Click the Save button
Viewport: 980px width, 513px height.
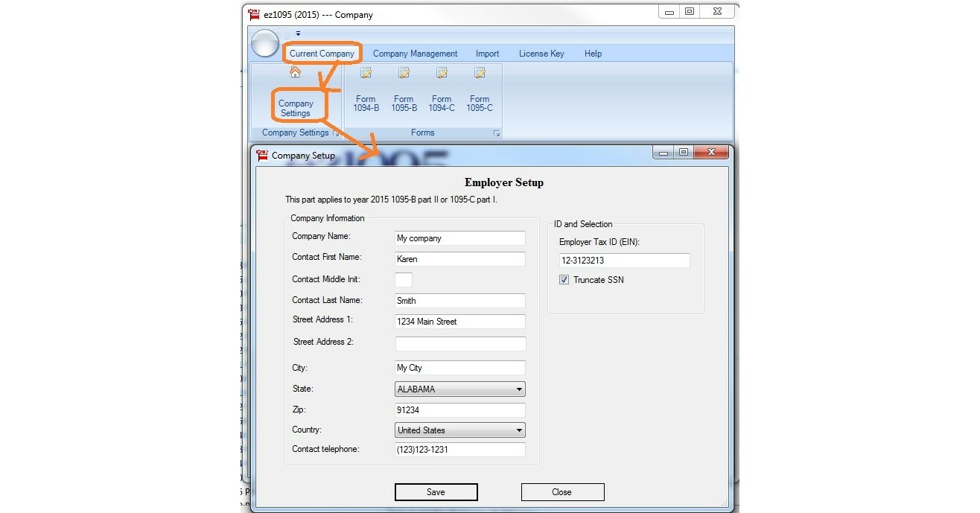[x=436, y=491]
